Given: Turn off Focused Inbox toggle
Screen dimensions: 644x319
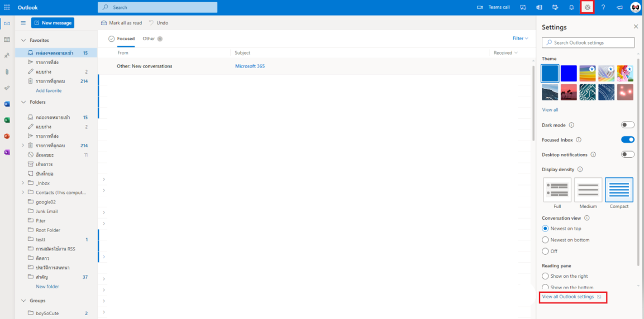Looking at the screenshot, I should (628, 140).
